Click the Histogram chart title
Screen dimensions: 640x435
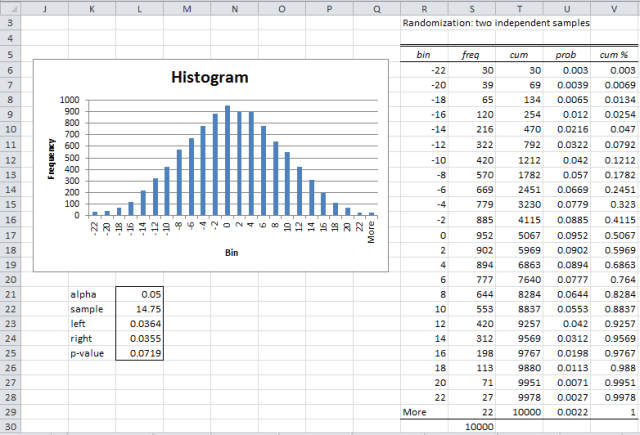(209, 77)
